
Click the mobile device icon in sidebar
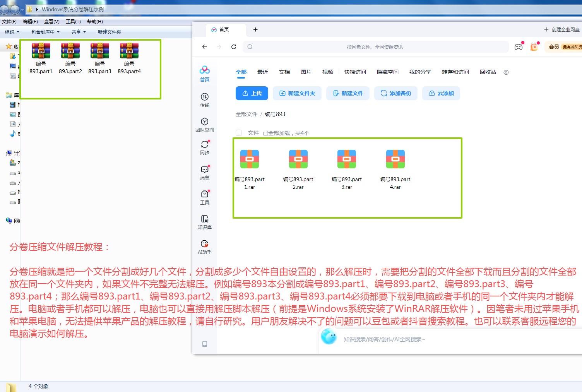coord(205,344)
